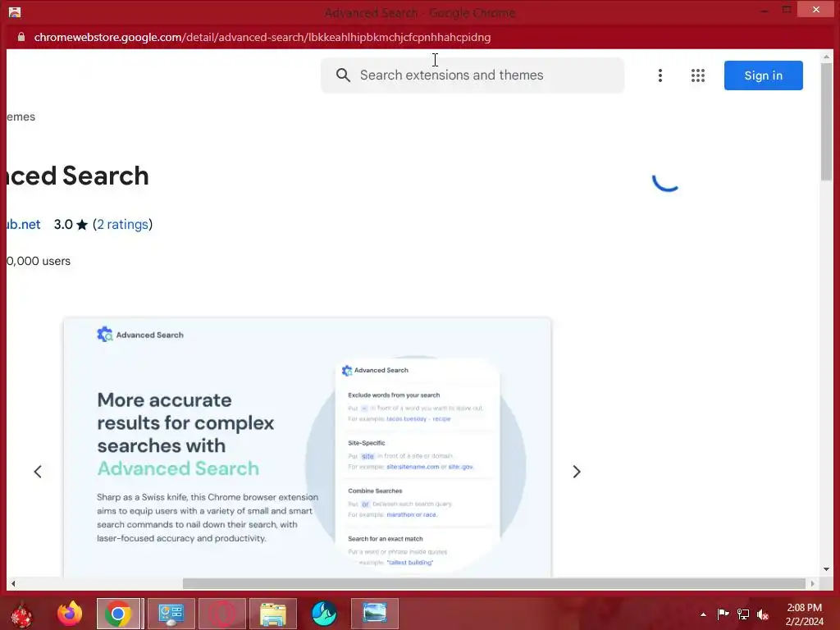Open the 2 ratings link
Image resolution: width=840 pixels, height=630 pixels.
pyautogui.click(x=123, y=224)
